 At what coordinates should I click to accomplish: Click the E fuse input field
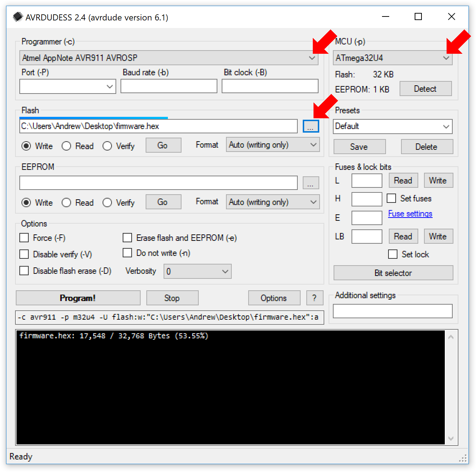click(x=367, y=218)
